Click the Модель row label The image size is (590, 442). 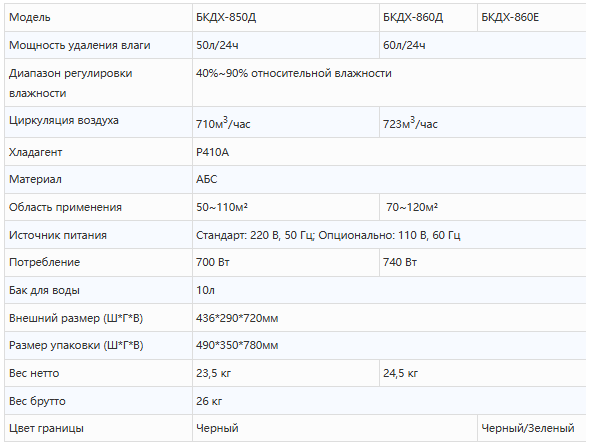(29, 17)
